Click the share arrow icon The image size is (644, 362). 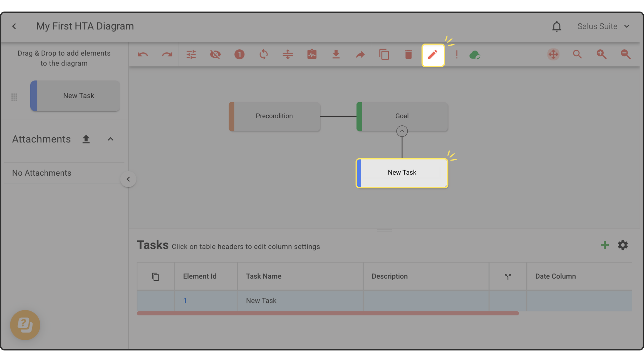360,55
